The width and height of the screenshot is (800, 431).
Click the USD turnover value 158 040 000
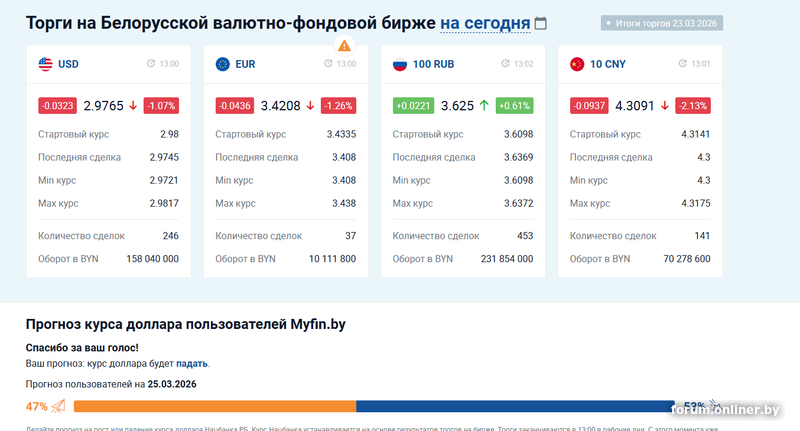coord(153,259)
